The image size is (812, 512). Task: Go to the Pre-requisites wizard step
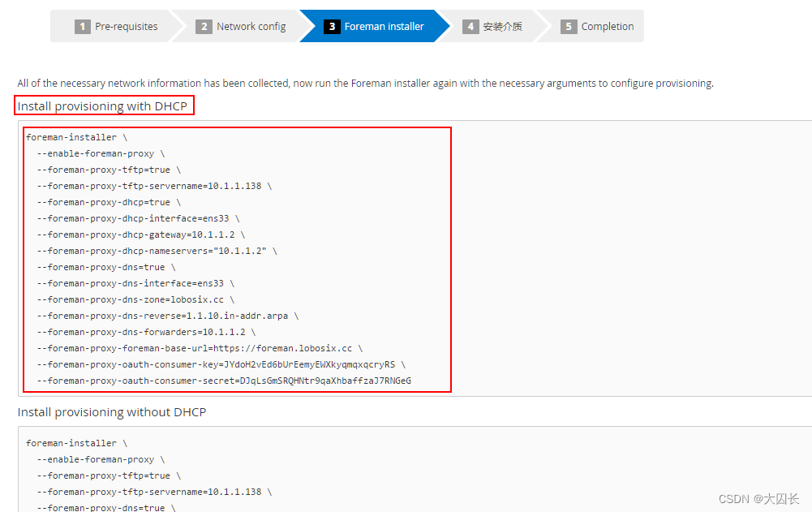tap(117, 27)
